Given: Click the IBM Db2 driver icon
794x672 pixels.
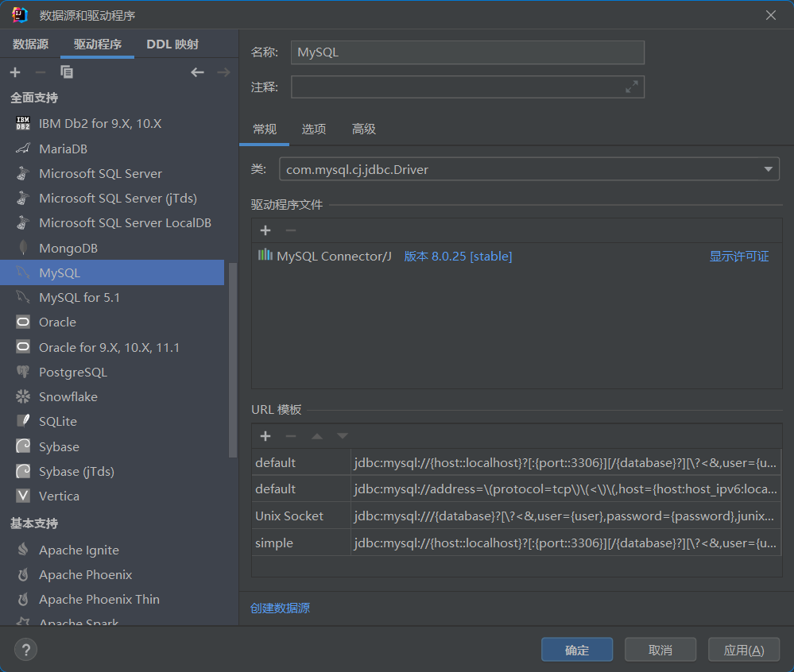Looking at the screenshot, I should point(23,123).
